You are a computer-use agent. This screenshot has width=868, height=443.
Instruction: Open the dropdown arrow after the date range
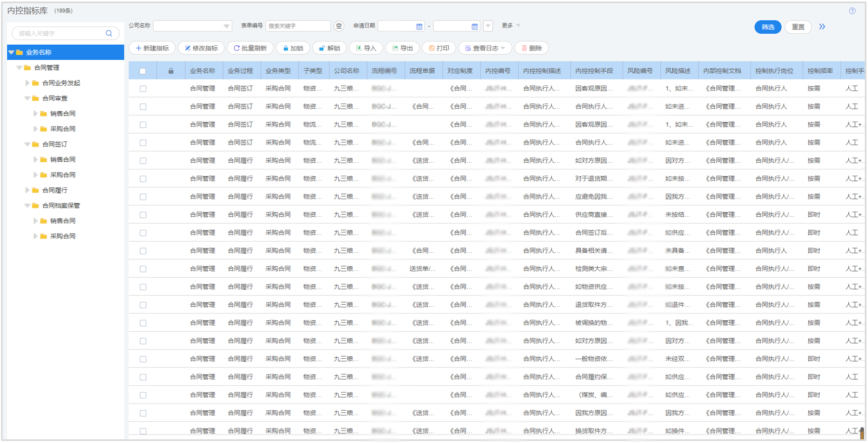pyautogui.click(x=488, y=26)
